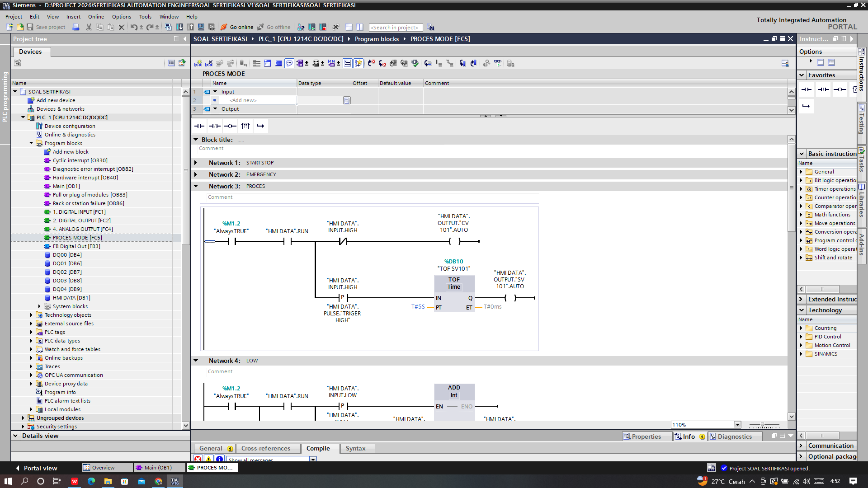Adjust the editor zoom slider handle
The image size is (868, 488).
point(762,425)
